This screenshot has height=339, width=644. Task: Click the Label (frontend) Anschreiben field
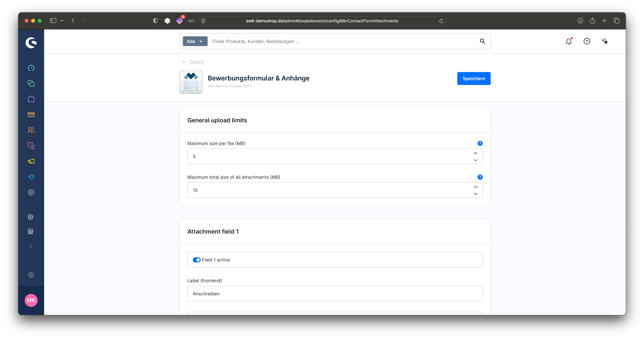(334, 293)
